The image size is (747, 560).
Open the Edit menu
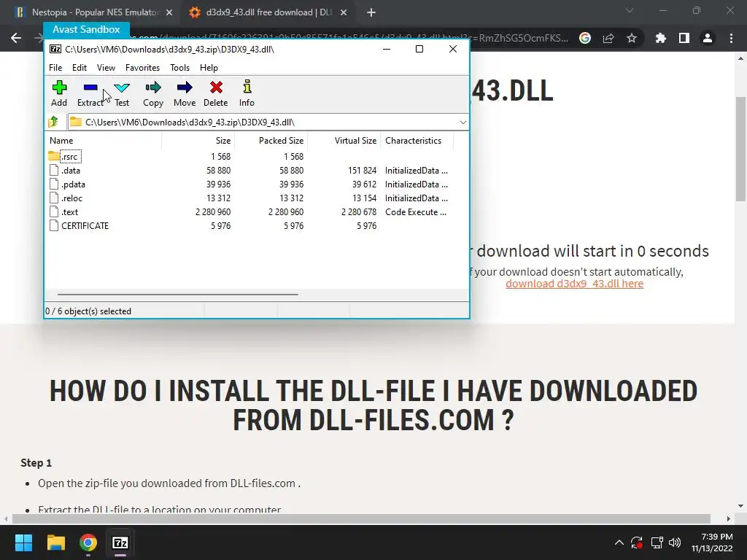pos(79,68)
